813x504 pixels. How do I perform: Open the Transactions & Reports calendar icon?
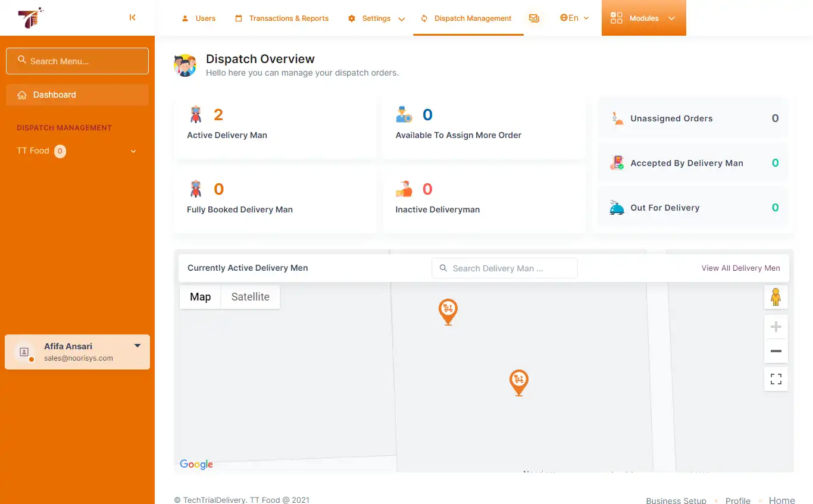click(239, 18)
